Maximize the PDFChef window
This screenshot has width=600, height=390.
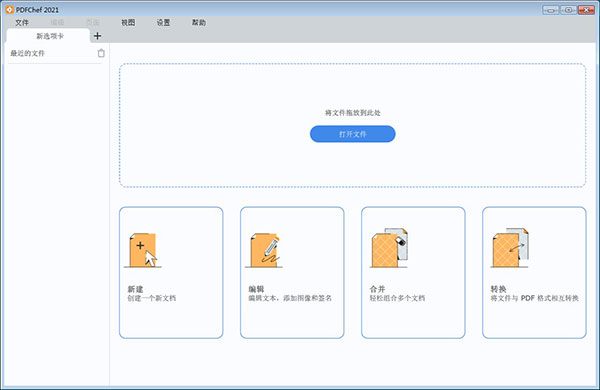[x=569, y=10]
